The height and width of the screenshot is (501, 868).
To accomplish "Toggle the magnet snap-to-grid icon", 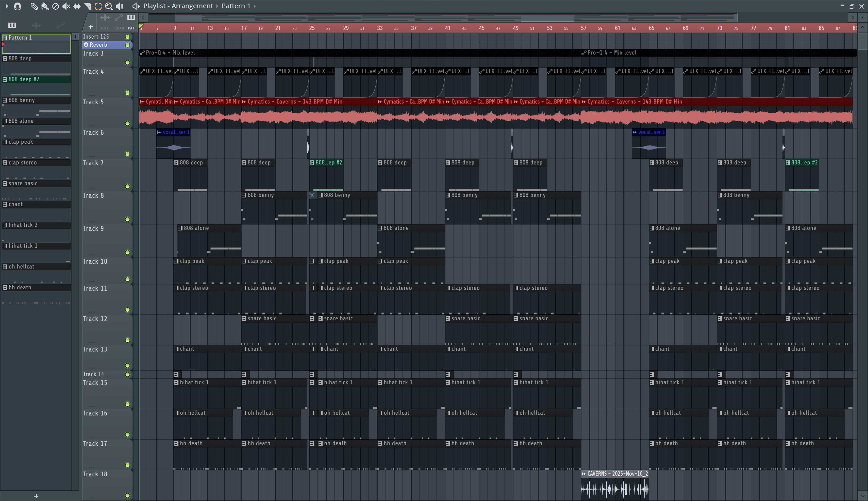I will tap(18, 6).
